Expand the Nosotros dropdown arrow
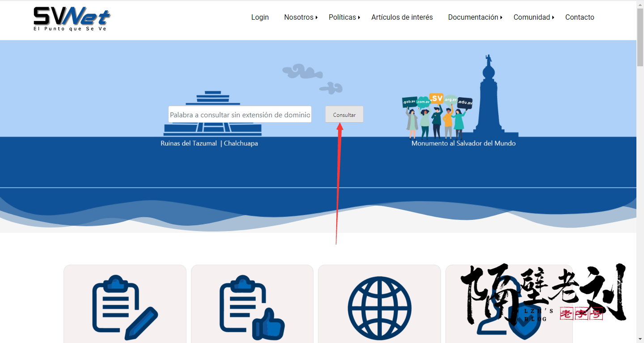 point(316,17)
